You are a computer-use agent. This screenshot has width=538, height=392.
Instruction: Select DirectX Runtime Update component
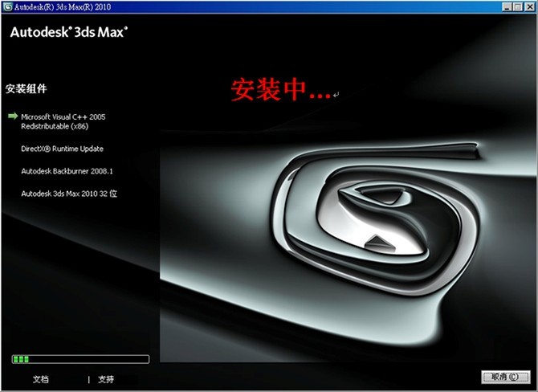click(x=62, y=149)
